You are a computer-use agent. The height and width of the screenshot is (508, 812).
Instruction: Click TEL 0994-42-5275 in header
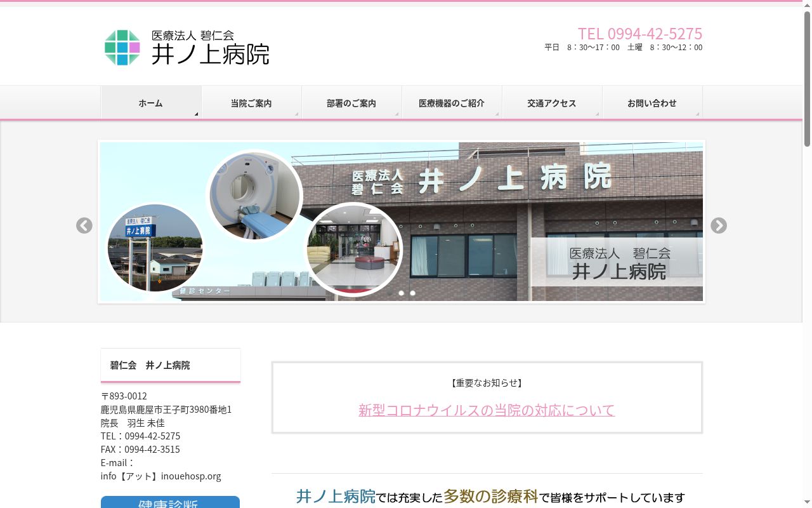pos(640,33)
